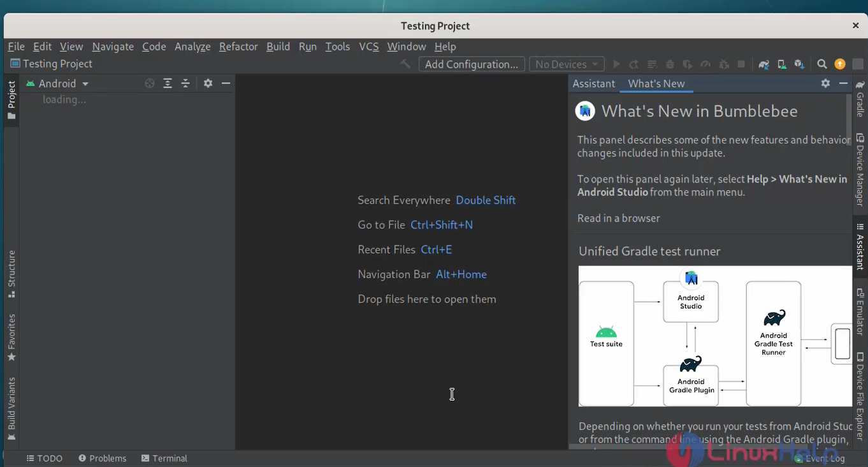868x467 pixels.
Task: Click the Stop square icon
Action: 741,64
